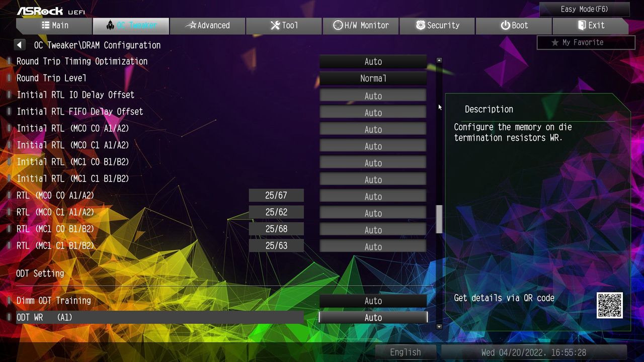Click RTL (MC0 C1 A1/A2) Auto field
Screen dimensions: 644x362
coord(373,213)
